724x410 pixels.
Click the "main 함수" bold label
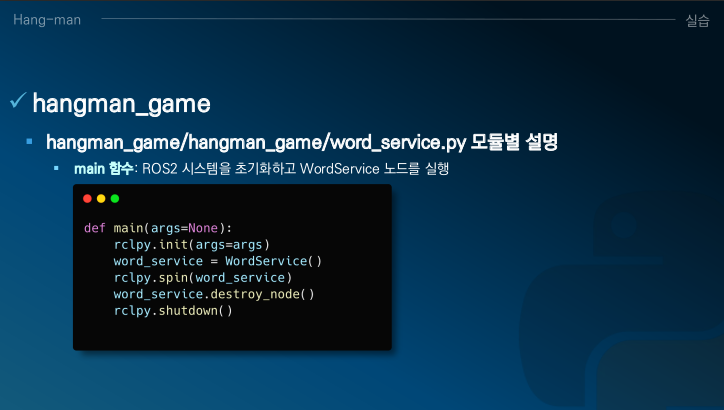point(103,169)
